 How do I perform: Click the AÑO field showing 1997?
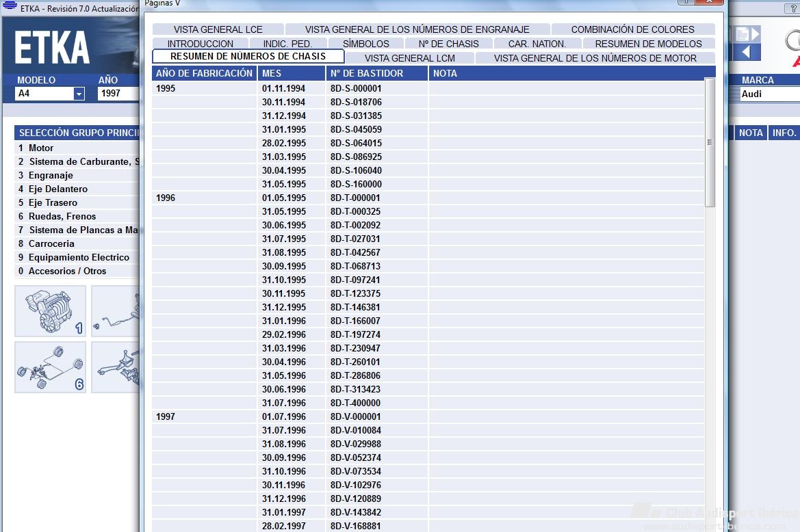(x=118, y=94)
